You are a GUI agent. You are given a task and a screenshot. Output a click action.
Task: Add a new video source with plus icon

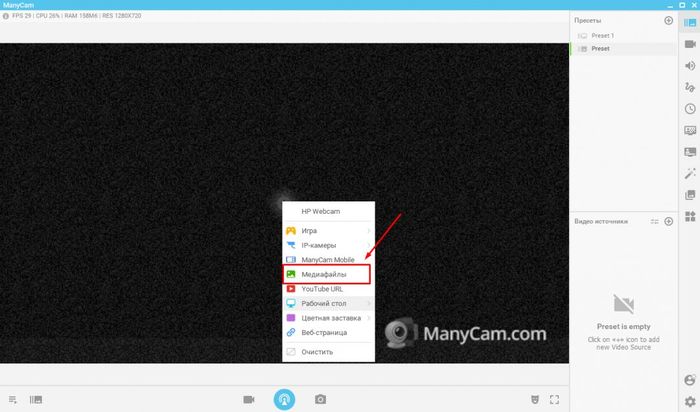pos(668,221)
